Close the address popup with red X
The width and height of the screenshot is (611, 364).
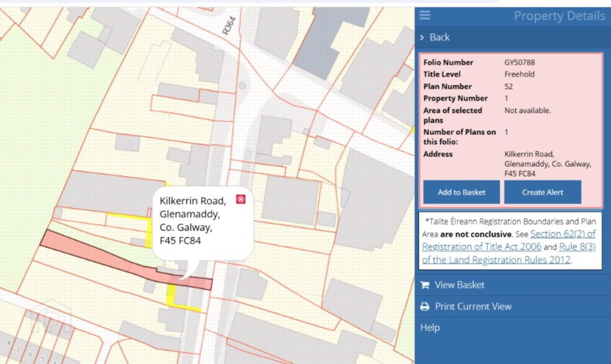coord(241,199)
